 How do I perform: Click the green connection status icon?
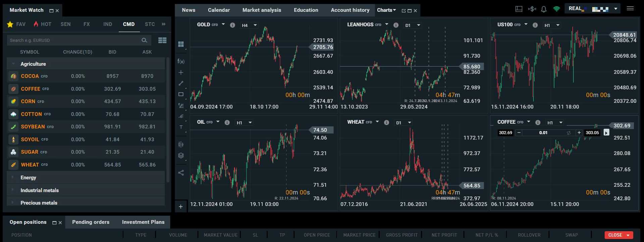click(556, 9)
